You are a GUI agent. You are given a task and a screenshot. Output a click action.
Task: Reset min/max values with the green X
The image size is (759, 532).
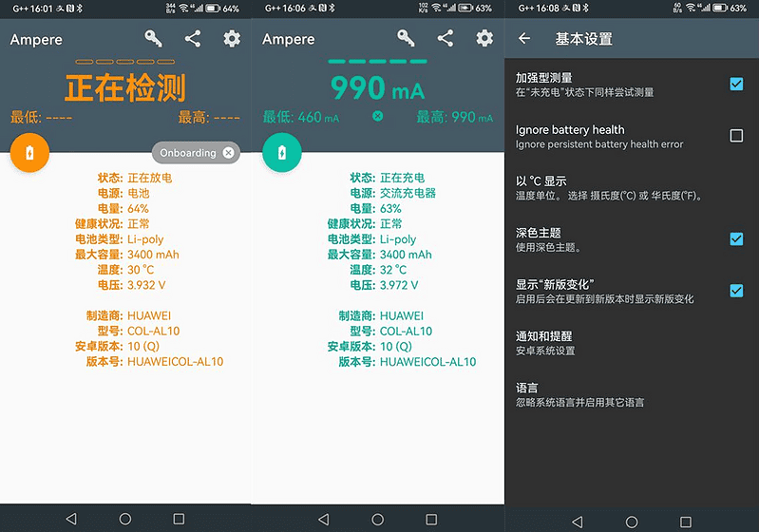pos(378,116)
